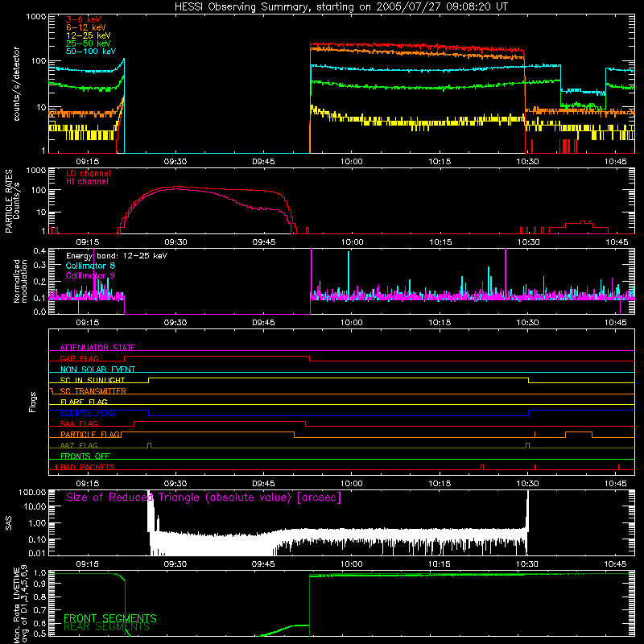
Task: Click the Normalized modulation axis label
Action: (x=20, y=281)
